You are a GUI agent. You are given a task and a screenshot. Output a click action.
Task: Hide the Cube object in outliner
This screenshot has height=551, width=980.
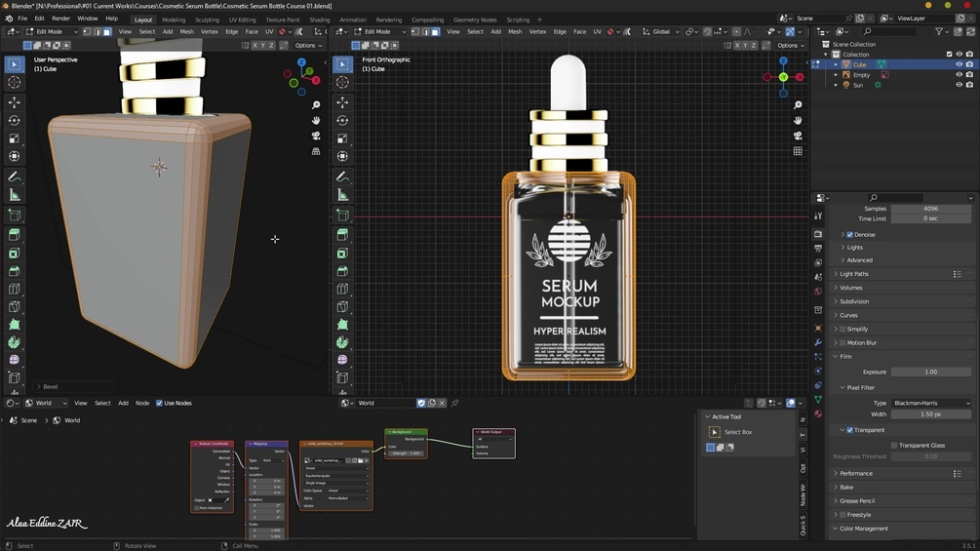[959, 64]
